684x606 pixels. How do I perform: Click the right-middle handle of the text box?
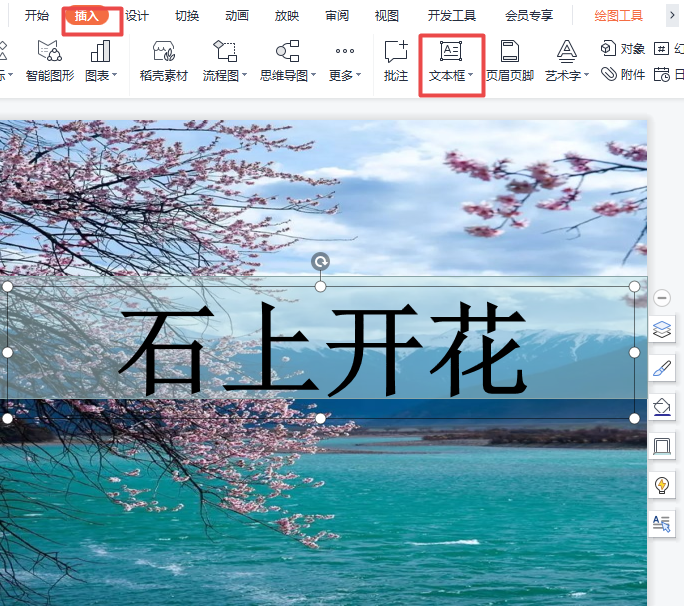click(634, 353)
